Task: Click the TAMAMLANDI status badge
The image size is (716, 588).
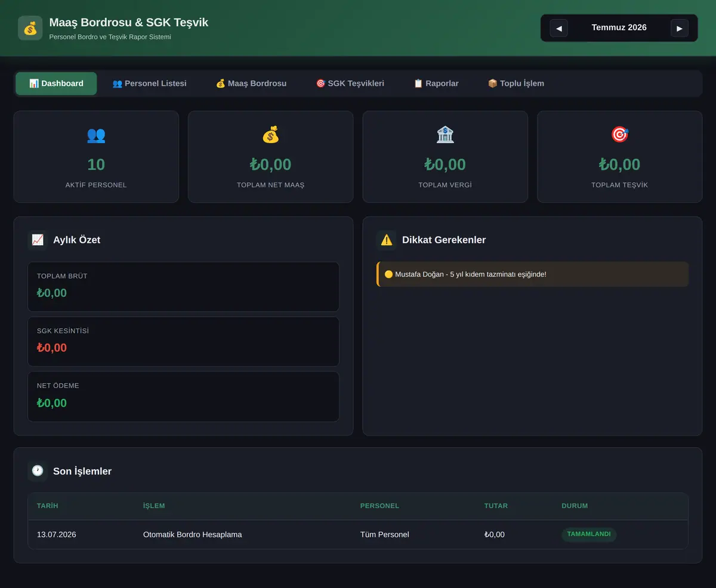Action: pyautogui.click(x=589, y=534)
